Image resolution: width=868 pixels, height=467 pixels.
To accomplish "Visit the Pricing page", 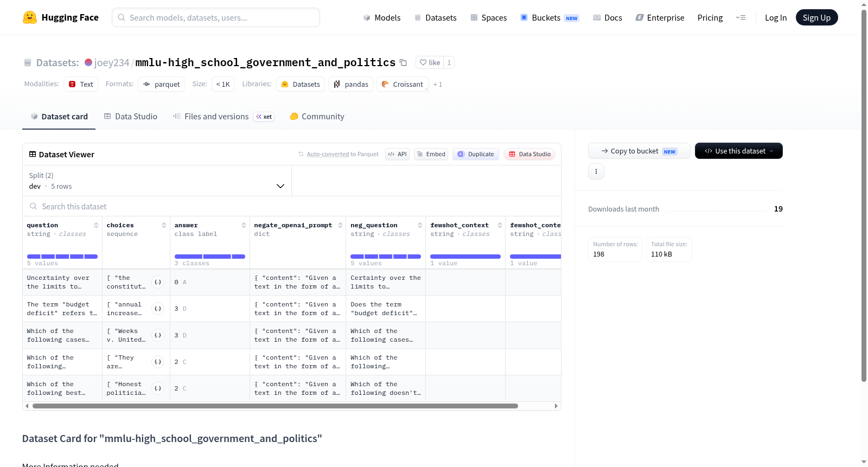I will pyautogui.click(x=710, y=17).
